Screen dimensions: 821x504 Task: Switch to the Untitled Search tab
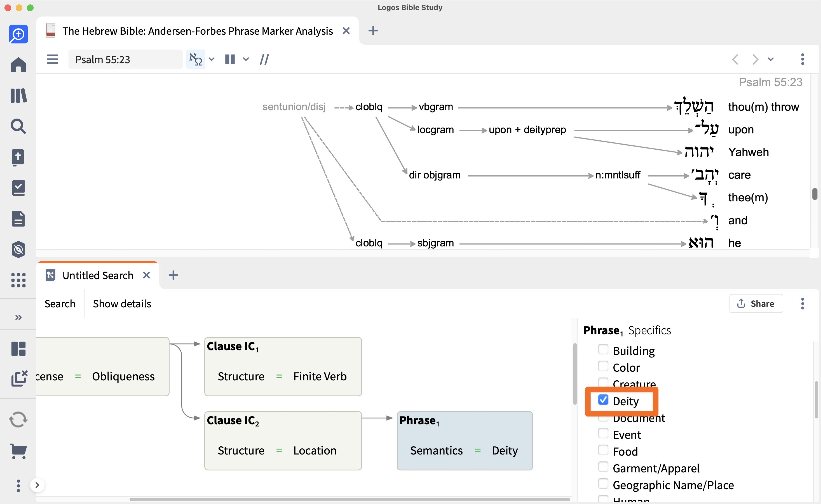pyautogui.click(x=98, y=275)
